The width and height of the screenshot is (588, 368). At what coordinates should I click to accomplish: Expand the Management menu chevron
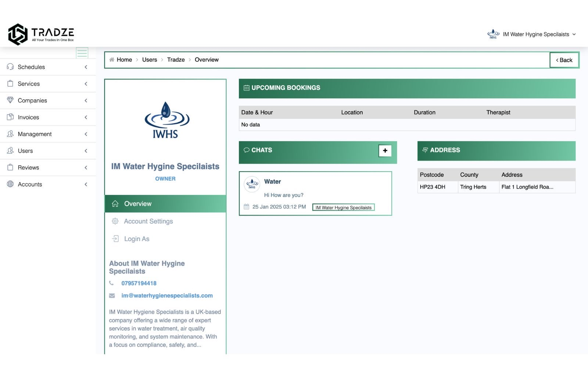(86, 134)
